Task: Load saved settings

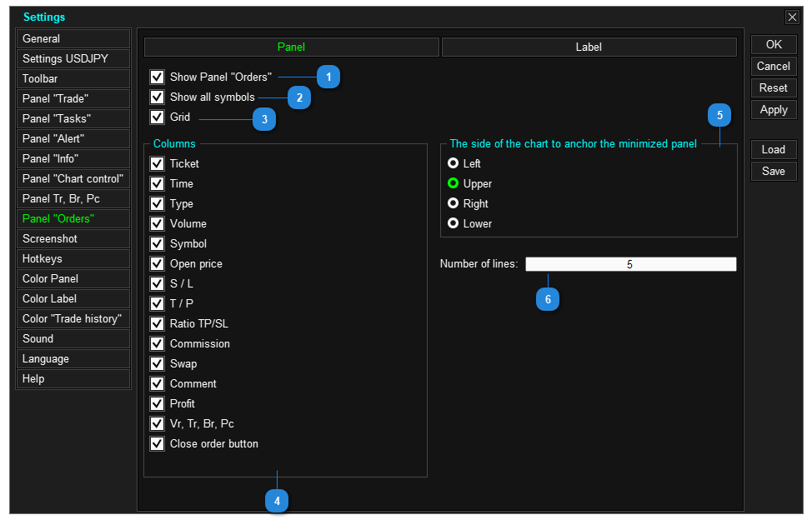Action: [774, 149]
